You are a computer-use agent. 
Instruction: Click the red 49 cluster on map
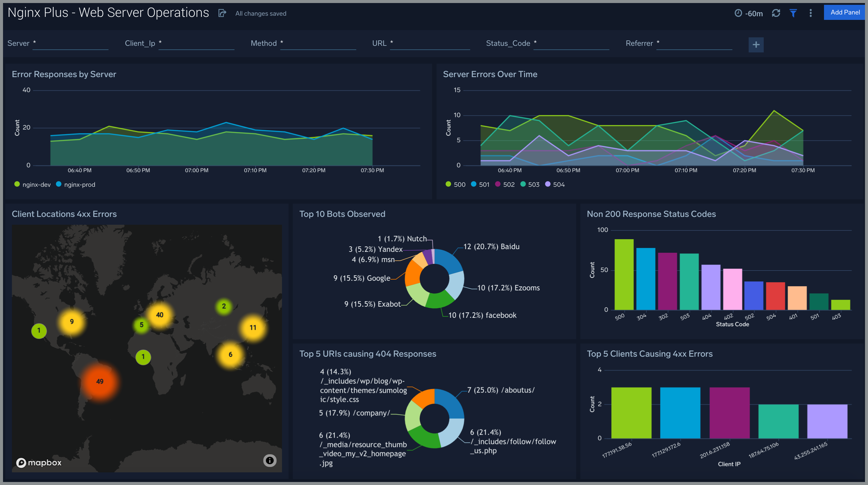coord(100,382)
